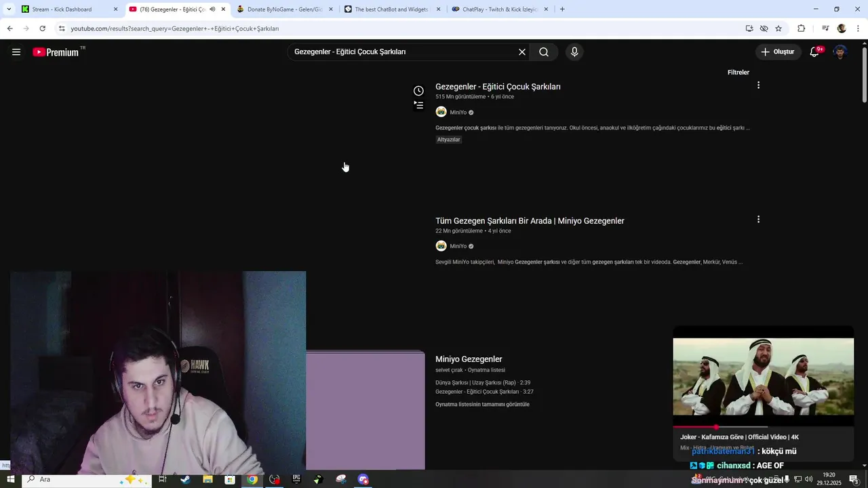The width and height of the screenshot is (868, 488).
Task: Open Filtreler search filters
Action: point(738,73)
